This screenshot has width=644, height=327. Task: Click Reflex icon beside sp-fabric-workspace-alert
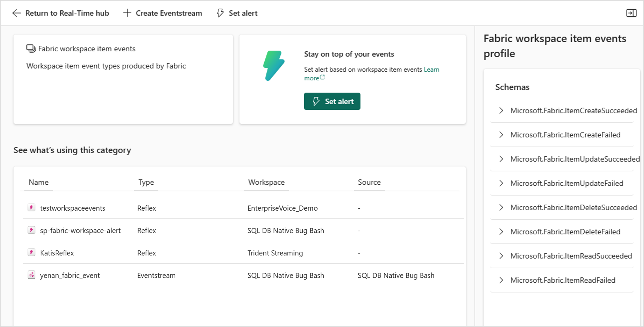[x=31, y=230]
